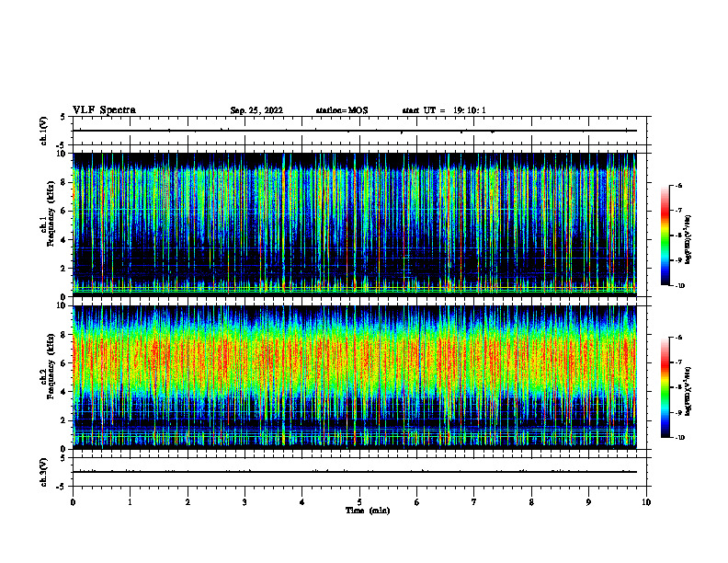The width and height of the screenshot is (728, 563).
Task: Click the time axis tick label '10'
Action: pos(646,502)
